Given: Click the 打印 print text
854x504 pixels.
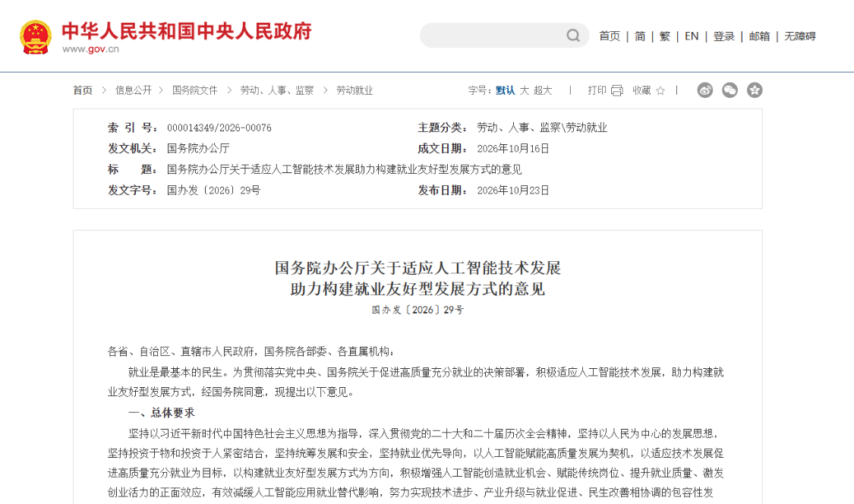Looking at the screenshot, I should click(597, 90).
